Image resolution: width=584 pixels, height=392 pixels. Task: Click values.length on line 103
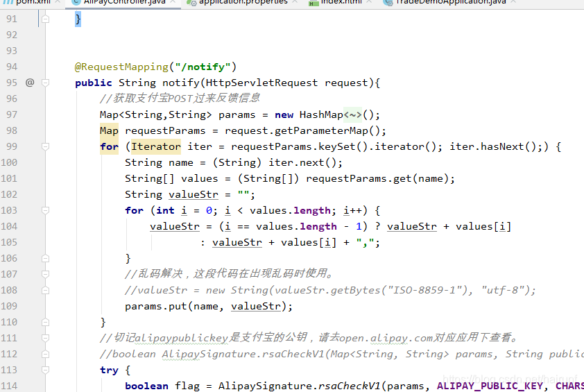290,211
